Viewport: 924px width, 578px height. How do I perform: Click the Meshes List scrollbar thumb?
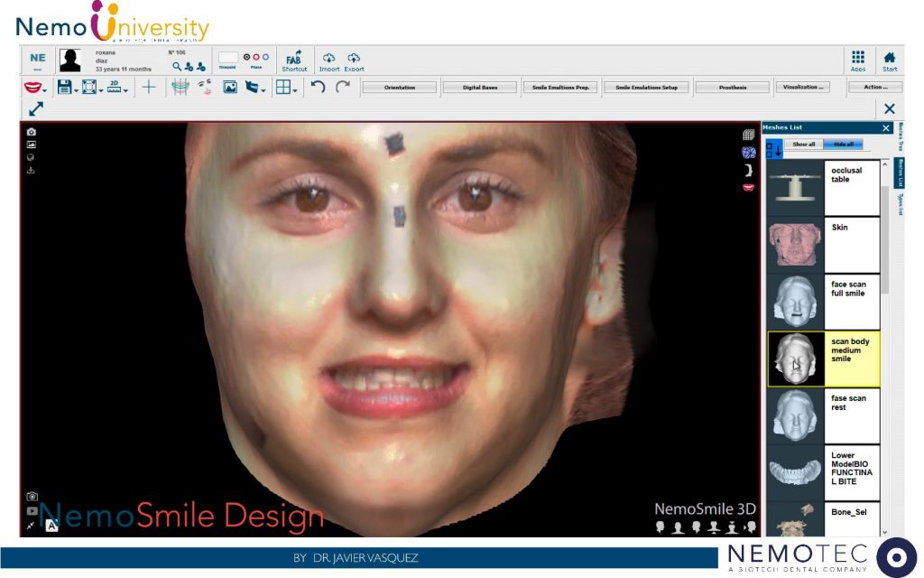click(884, 238)
